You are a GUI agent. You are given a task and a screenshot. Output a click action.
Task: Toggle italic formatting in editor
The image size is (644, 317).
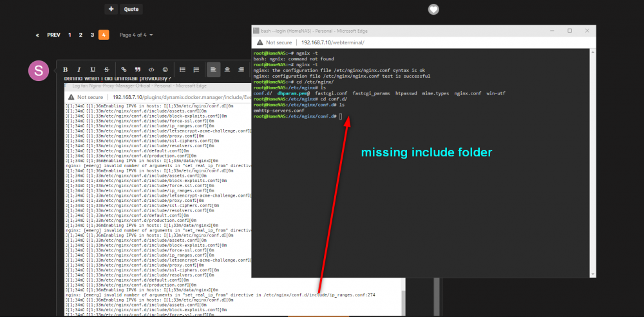tap(79, 69)
